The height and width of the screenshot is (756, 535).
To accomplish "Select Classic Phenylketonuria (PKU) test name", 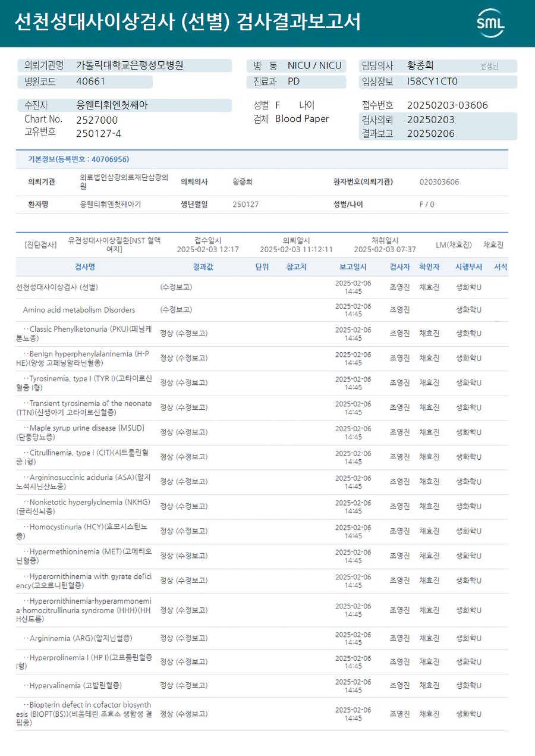I will (x=84, y=333).
